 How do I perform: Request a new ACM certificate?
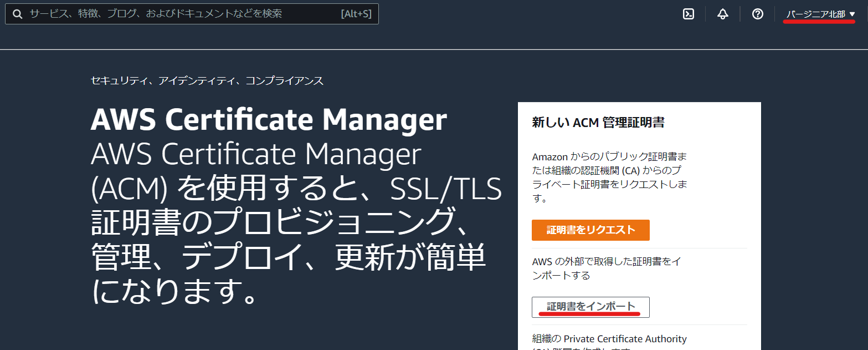[x=590, y=230]
